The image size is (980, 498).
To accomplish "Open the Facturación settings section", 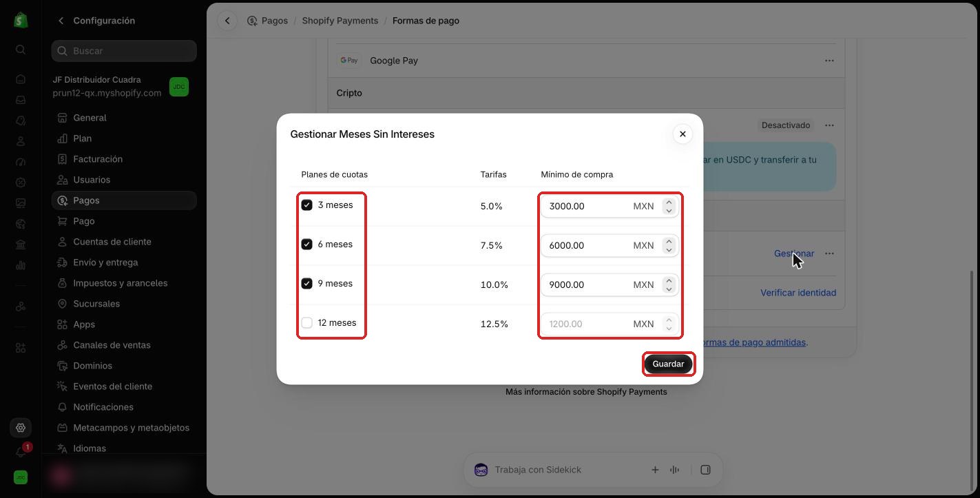I will pos(124,159).
